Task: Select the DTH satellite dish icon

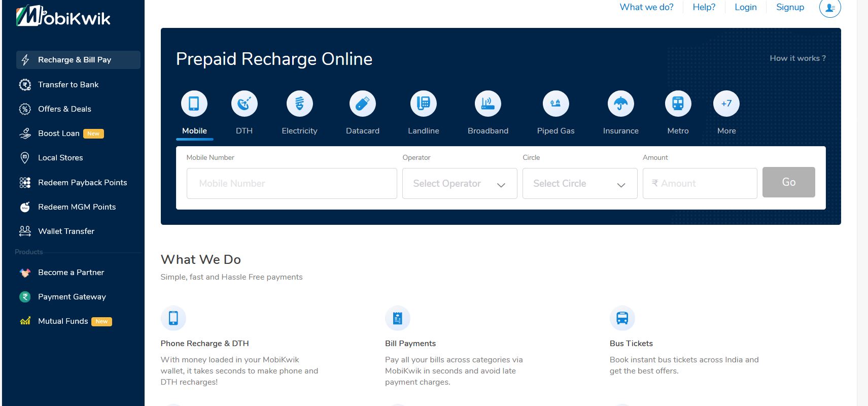Action: coord(245,104)
